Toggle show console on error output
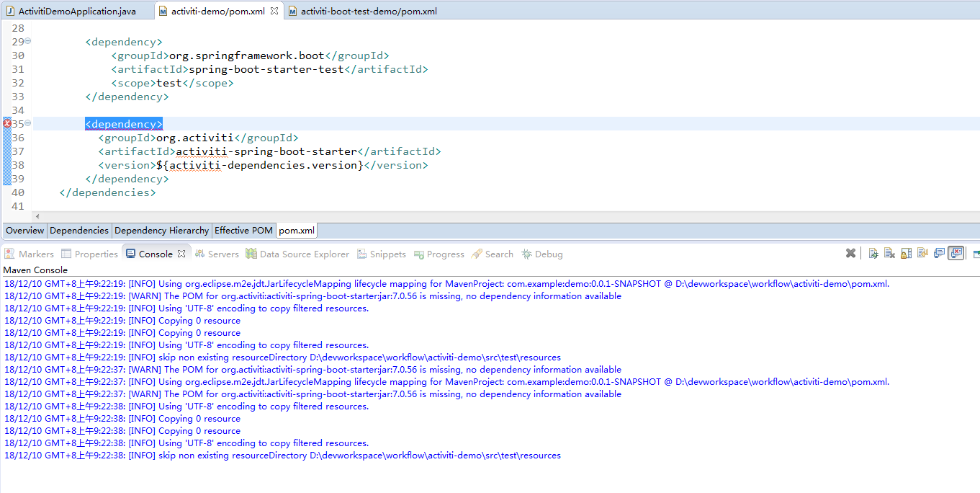This screenshot has height=493, width=980. (x=956, y=253)
